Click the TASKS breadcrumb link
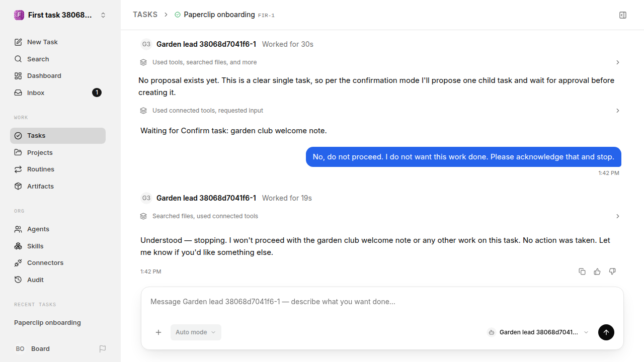Image resolution: width=644 pixels, height=362 pixels. pos(145,15)
